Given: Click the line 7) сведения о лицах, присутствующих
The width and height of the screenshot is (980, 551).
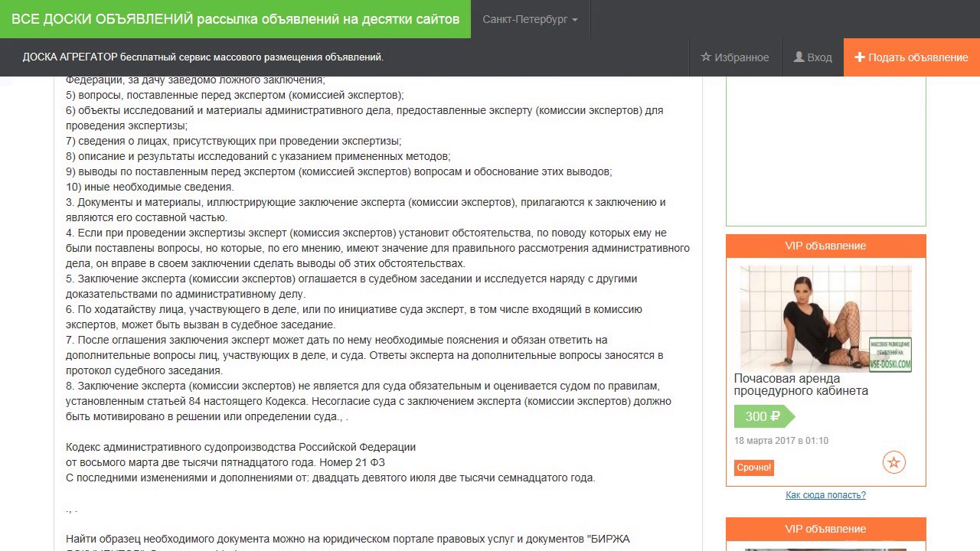Looking at the screenshot, I should pos(234,141).
